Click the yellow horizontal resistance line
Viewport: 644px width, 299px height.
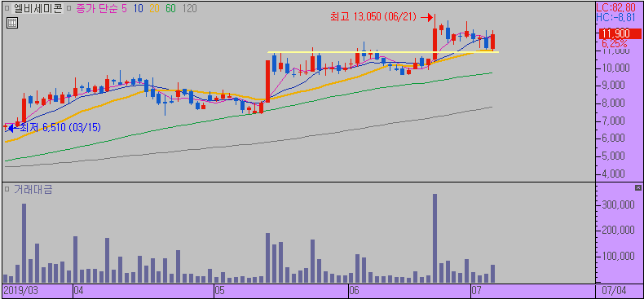coord(383,52)
